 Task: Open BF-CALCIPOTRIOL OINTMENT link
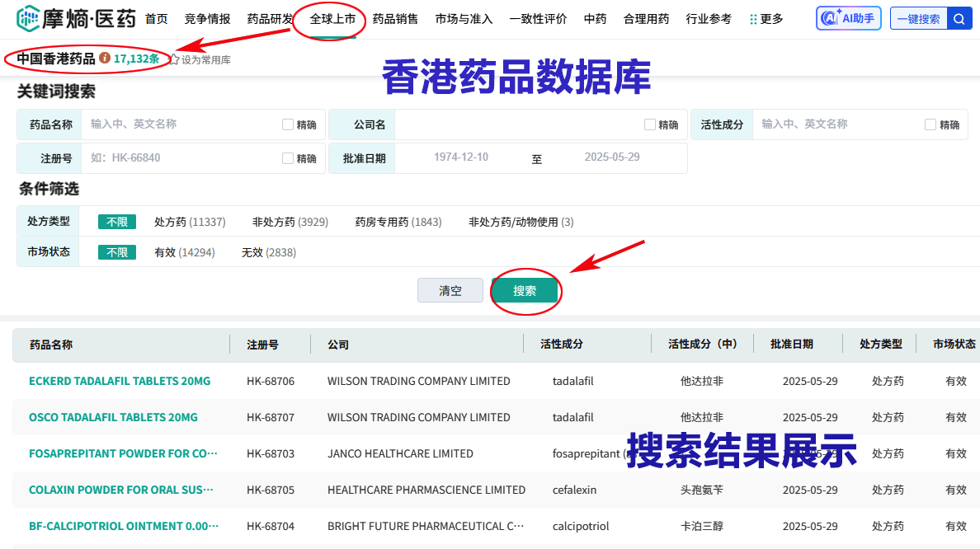pyautogui.click(x=124, y=526)
